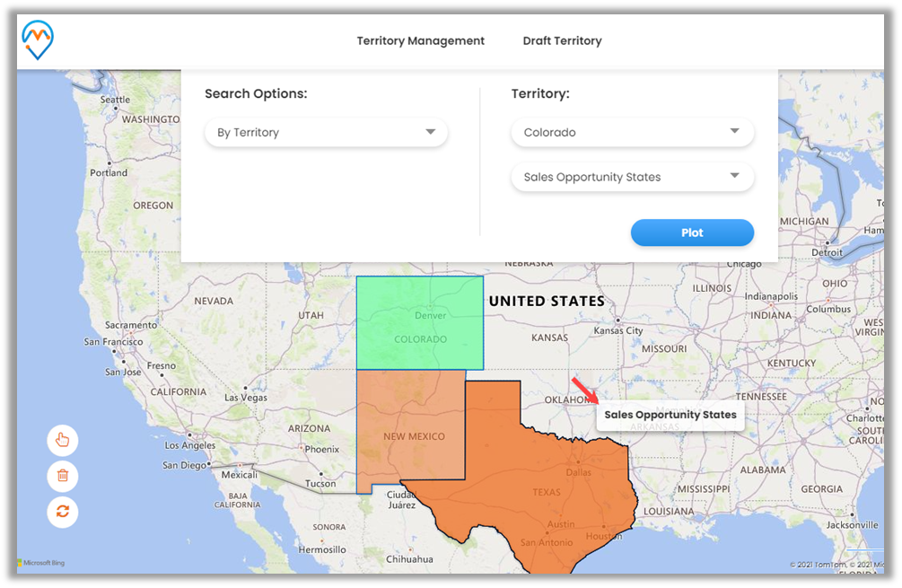Click the UNITED STATES country label
The image size is (902, 588).
[x=546, y=302]
